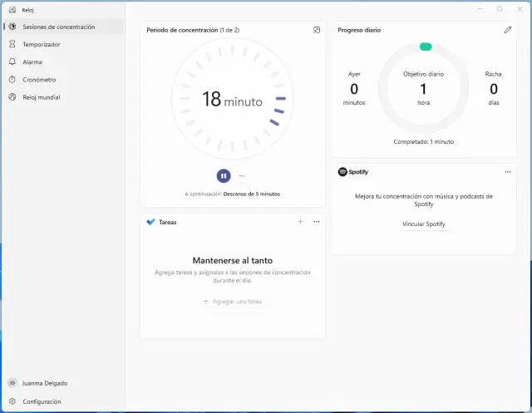This screenshot has height=413, width=532.
Task: Select Sesiones de concentración in navigation
Action: (58, 27)
